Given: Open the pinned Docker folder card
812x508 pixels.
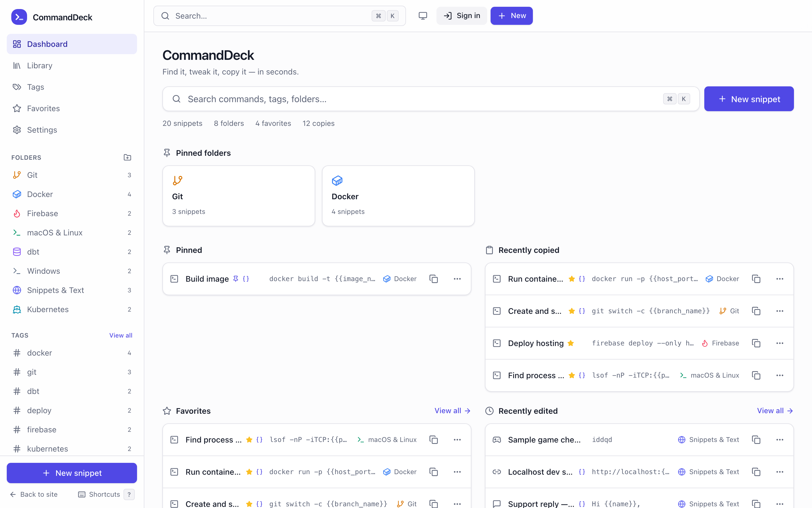Looking at the screenshot, I should 398,196.
